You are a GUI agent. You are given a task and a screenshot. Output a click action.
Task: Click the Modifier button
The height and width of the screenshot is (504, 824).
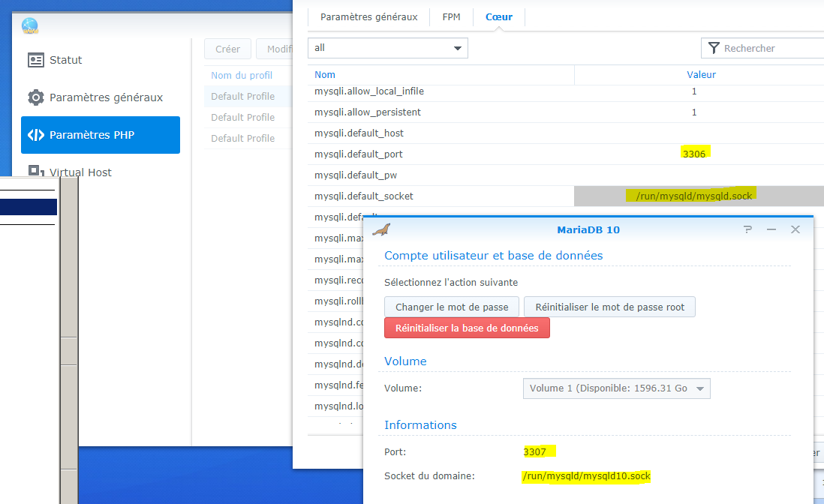(x=275, y=49)
